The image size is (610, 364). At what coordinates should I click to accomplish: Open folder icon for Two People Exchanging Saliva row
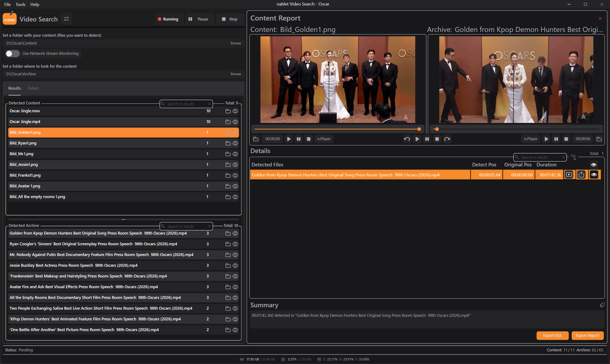pos(228,308)
